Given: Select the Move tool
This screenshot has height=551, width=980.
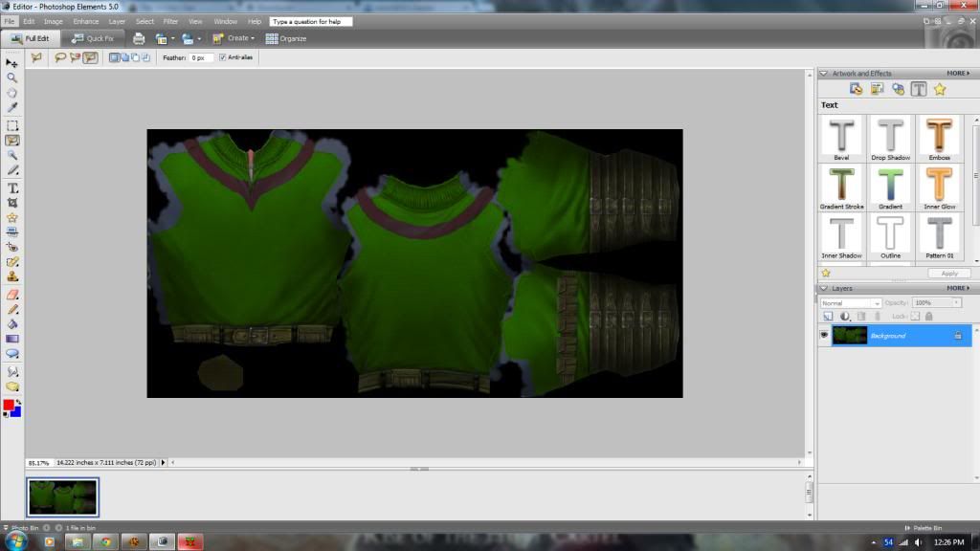Looking at the screenshot, I should point(11,62).
